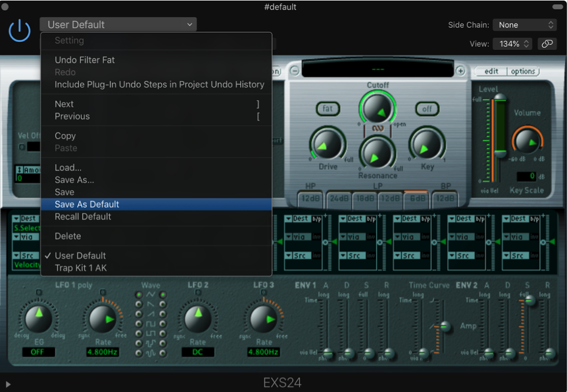Click the filter Drive knob
Image resolution: width=567 pixels, height=392 pixels.
click(x=327, y=144)
